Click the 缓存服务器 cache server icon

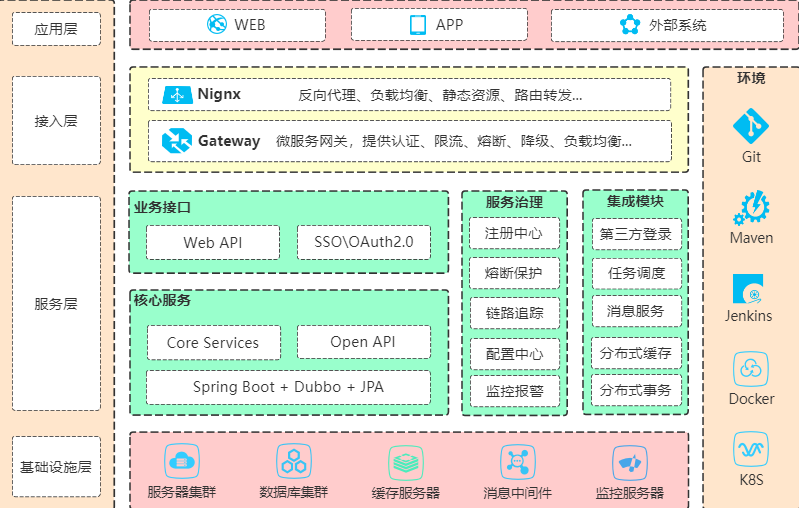tap(405, 461)
